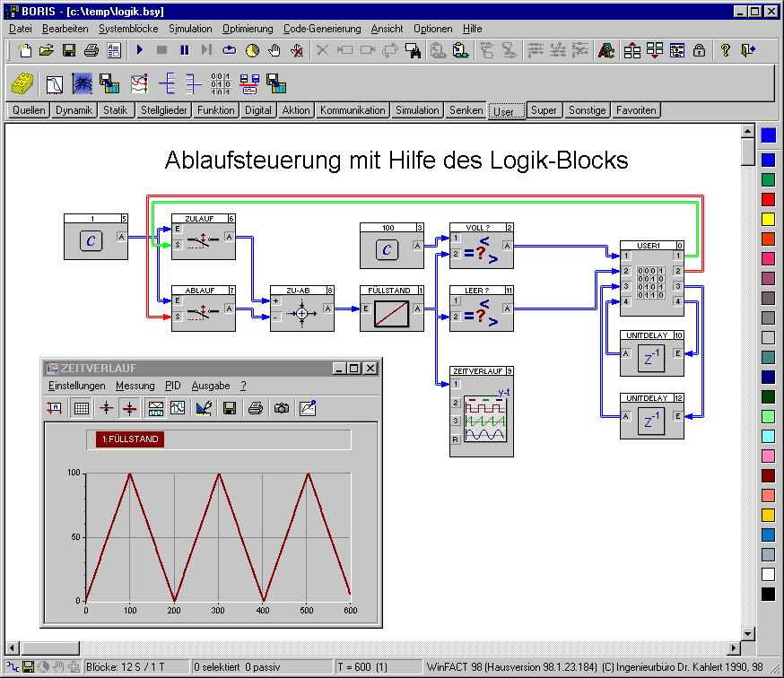Open the Code-Generierung menu
The width and height of the screenshot is (784, 678).
point(322,29)
